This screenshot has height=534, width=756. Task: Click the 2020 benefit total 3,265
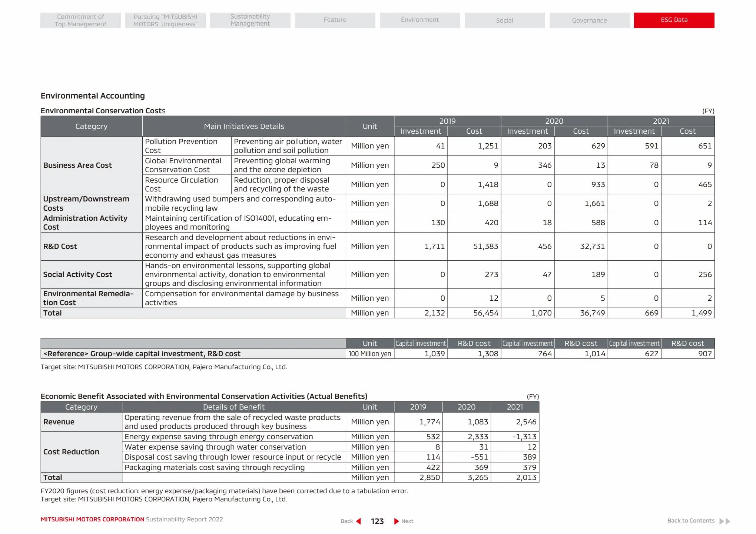[478, 477]
